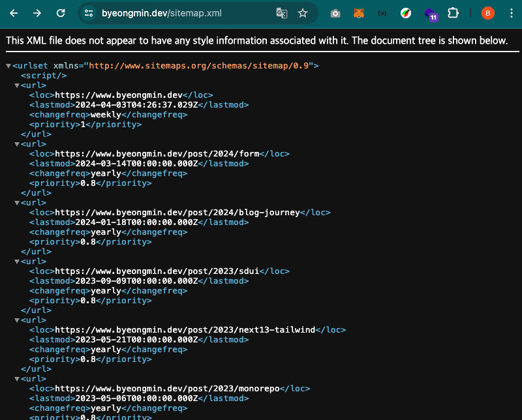Open the MetaMask fox extension
522x420 pixels.
[358, 13]
